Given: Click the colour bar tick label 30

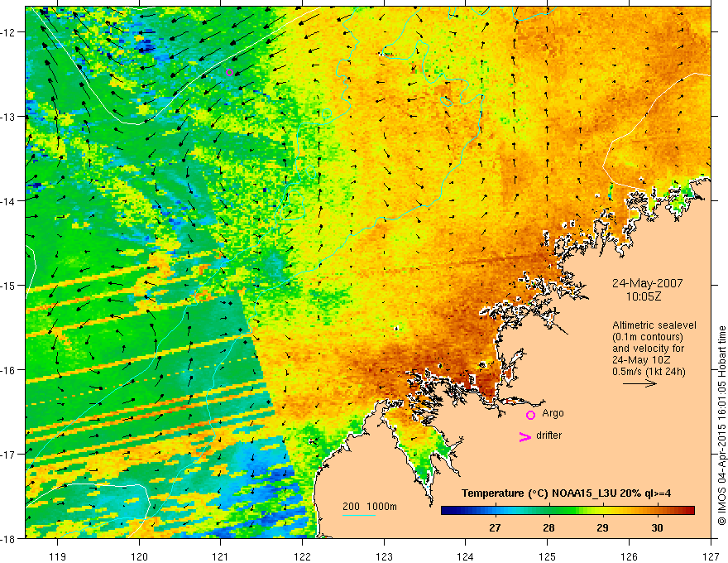Looking at the screenshot, I should coord(657,527).
